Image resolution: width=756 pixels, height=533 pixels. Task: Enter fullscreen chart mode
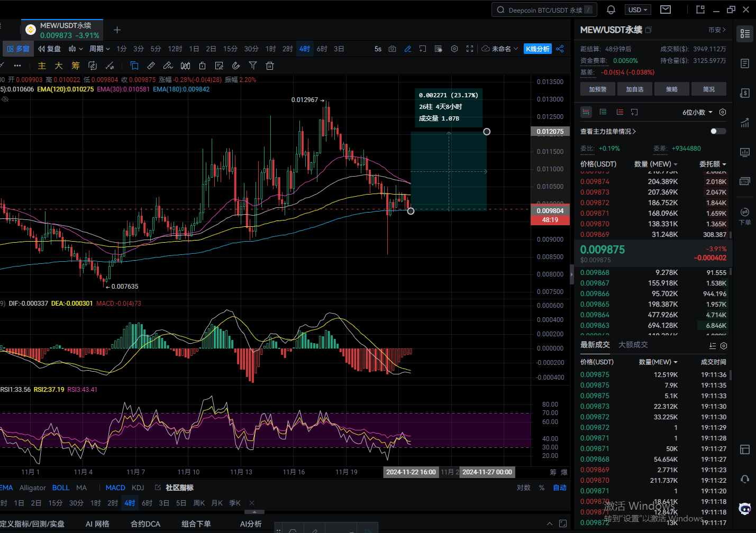click(470, 49)
